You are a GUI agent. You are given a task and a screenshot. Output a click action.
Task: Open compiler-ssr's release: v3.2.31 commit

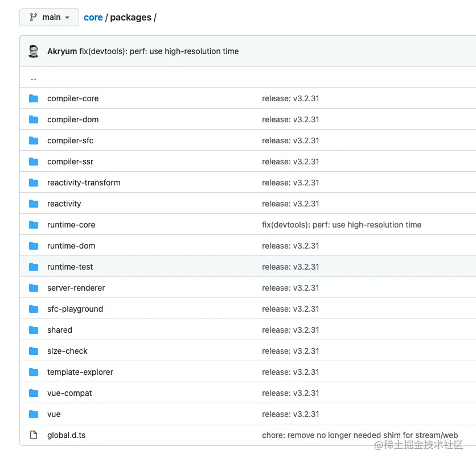point(290,162)
